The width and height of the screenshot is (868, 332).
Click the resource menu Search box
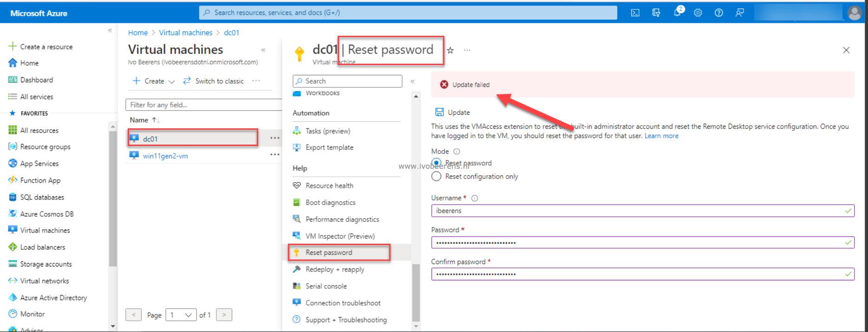pos(347,81)
